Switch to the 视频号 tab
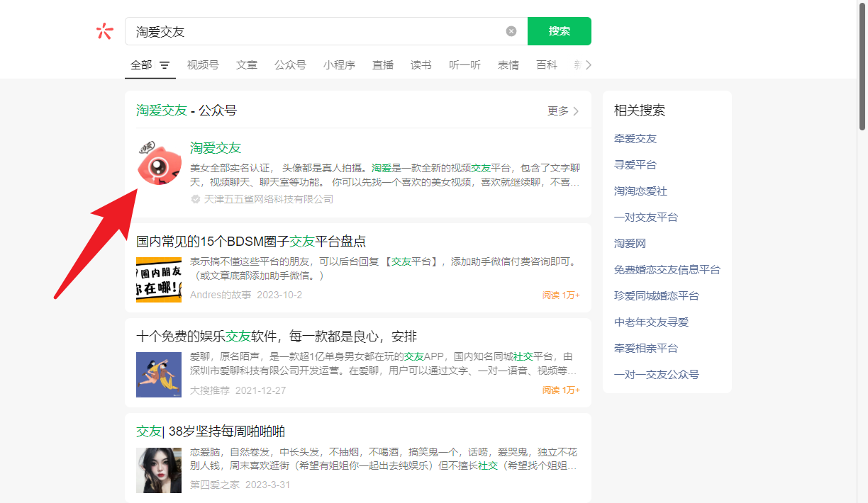The height and width of the screenshot is (503, 868). coord(203,64)
